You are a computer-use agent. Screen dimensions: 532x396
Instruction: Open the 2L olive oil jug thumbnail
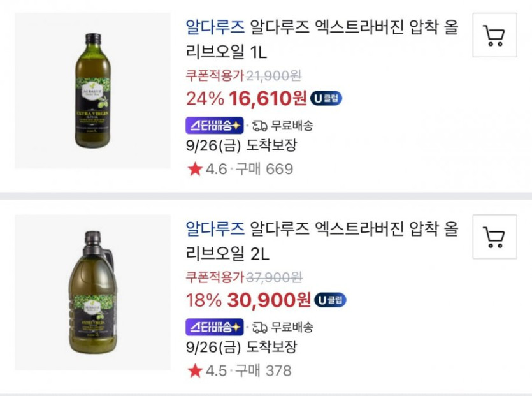tap(93, 293)
